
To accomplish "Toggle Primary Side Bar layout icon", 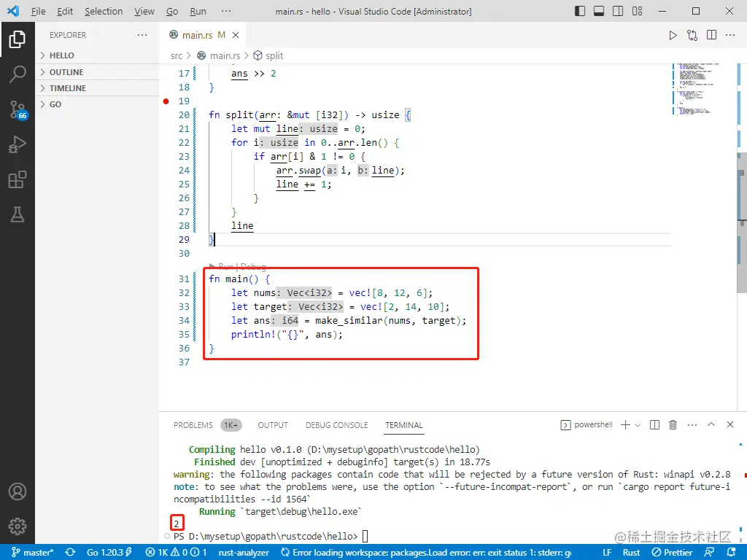I will 580,11.
